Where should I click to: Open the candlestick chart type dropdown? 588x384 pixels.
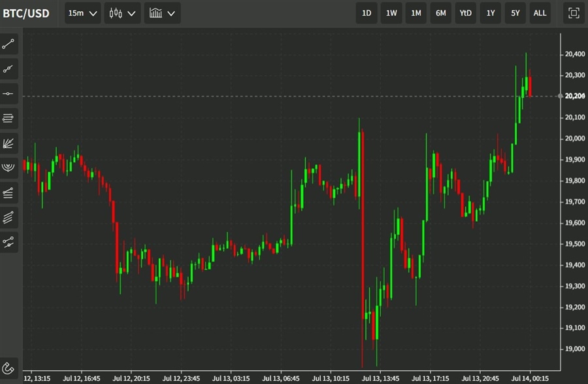[123, 13]
